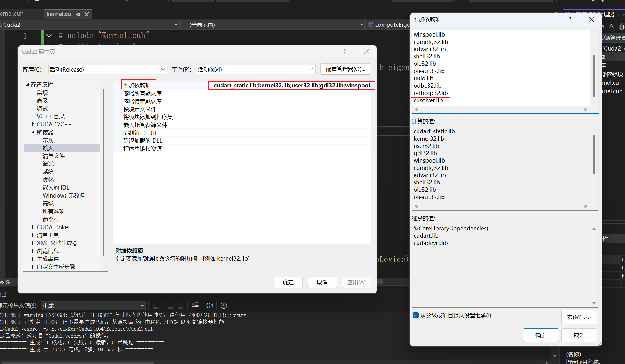Image resolution: width=625 pixels, height=364 pixels.
Task: Select 清单文件 under the linker section
Action: tap(54, 156)
